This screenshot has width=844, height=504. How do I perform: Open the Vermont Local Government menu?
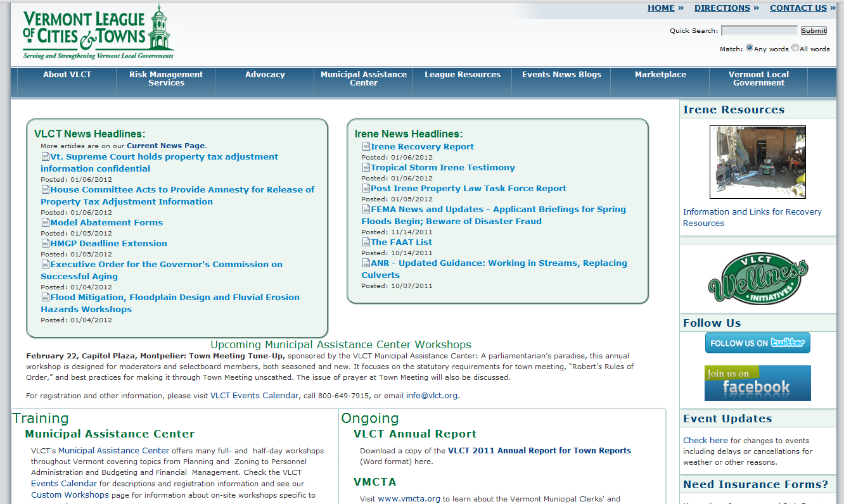(759, 79)
